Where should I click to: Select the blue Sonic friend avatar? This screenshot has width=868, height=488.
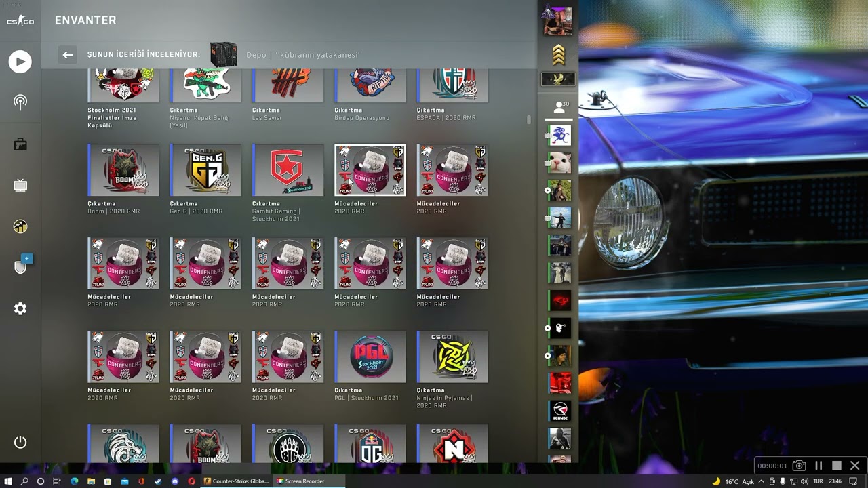click(x=559, y=135)
